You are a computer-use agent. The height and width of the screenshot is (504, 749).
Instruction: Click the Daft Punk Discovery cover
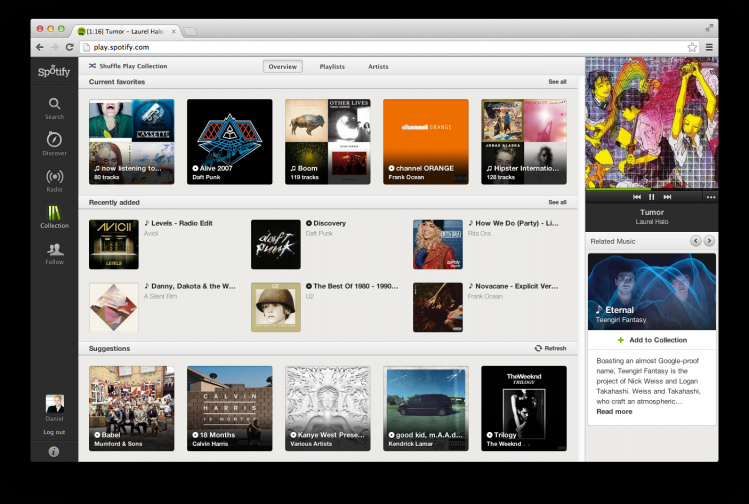click(x=276, y=244)
